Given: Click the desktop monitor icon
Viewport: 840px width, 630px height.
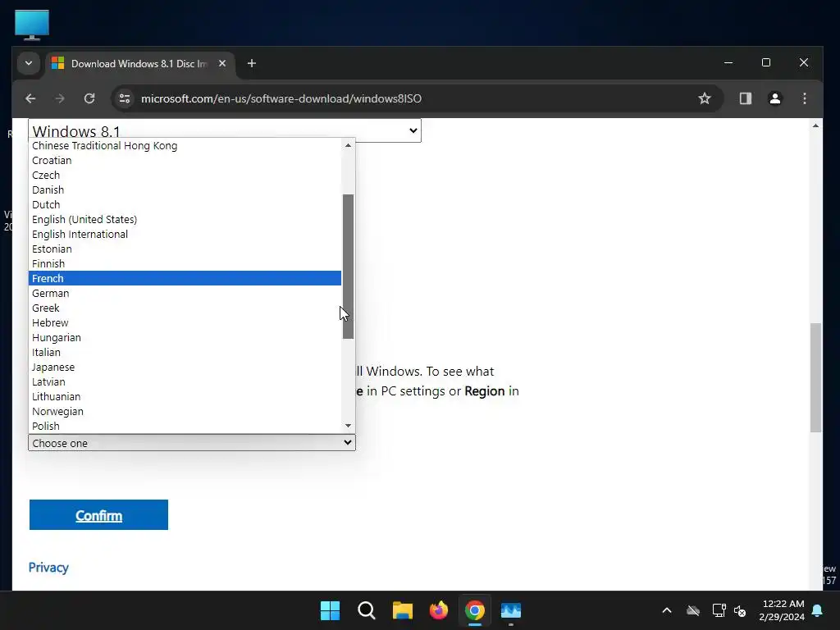Looking at the screenshot, I should pyautogui.click(x=32, y=25).
